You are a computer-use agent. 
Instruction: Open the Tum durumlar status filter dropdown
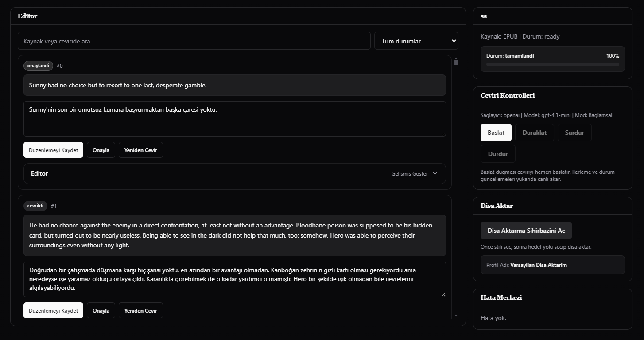coord(416,41)
